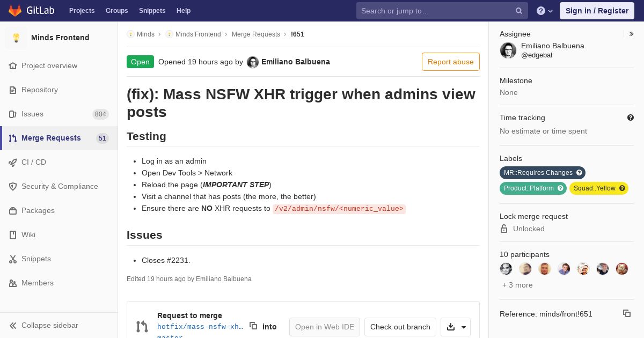Click the Report abuse button

[451, 62]
